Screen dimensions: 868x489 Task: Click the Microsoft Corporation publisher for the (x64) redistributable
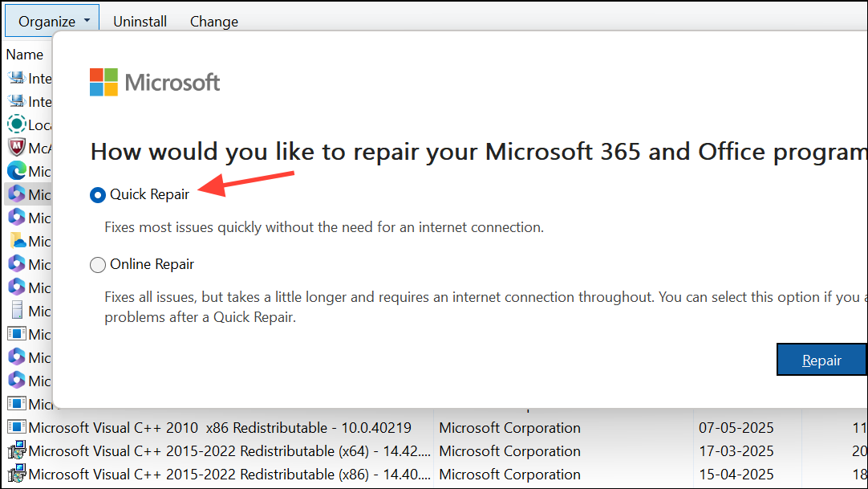[509, 451]
